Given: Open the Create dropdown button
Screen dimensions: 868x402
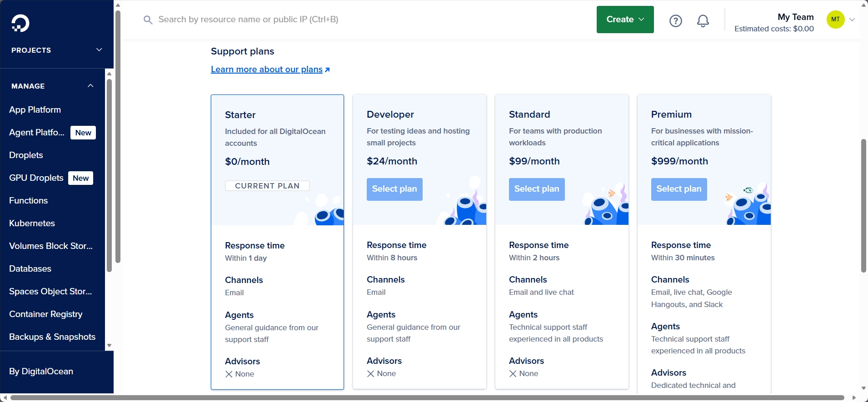Looking at the screenshot, I should coord(625,20).
